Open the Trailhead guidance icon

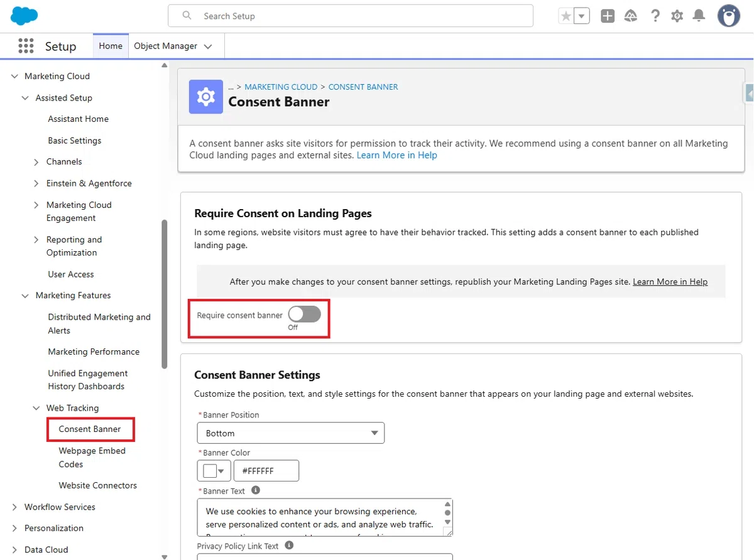[x=631, y=16]
